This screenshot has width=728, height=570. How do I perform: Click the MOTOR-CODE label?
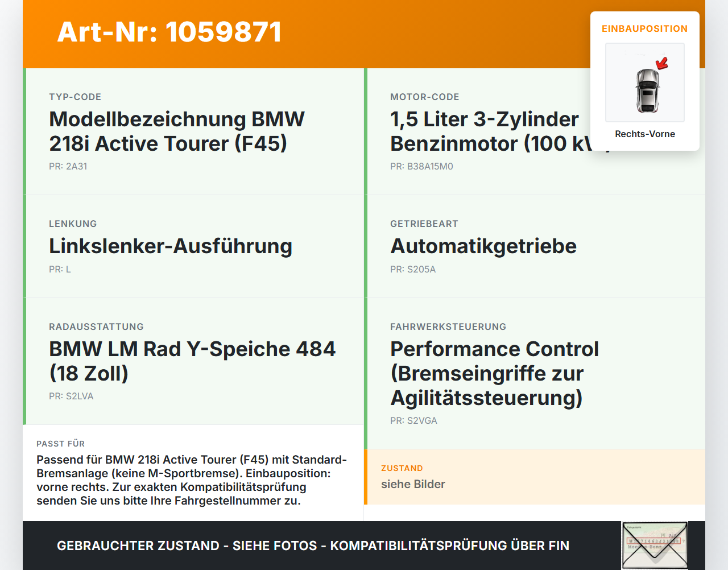point(425,97)
